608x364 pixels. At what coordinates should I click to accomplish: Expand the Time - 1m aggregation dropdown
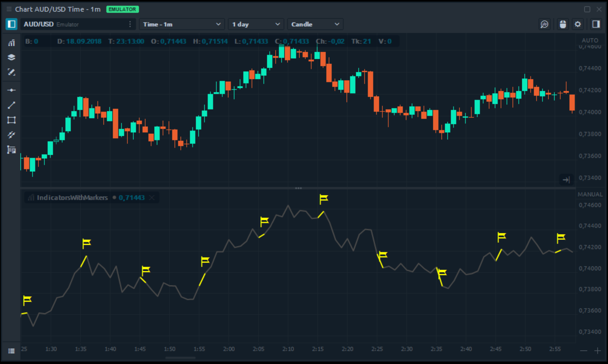pyautogui.click(x=181, y=24)
